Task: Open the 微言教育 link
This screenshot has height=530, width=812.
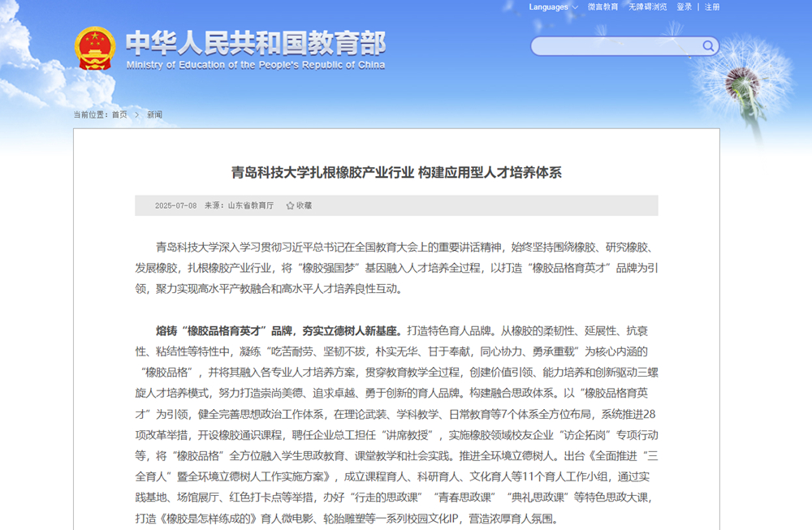Action: 603,7
